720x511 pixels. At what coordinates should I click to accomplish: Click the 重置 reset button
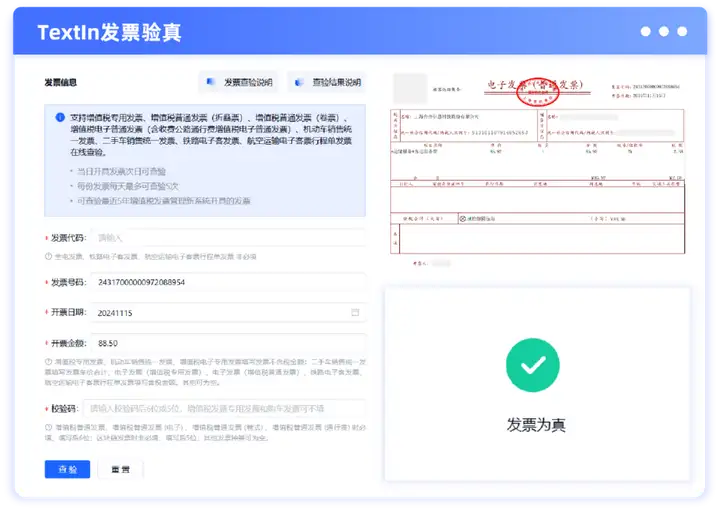[x=121, y=469]
